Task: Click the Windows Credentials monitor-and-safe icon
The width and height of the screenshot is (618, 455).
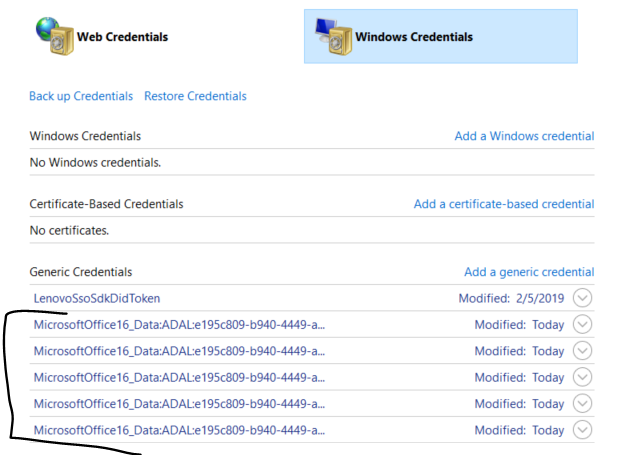Action: click(x=333, y=37)
